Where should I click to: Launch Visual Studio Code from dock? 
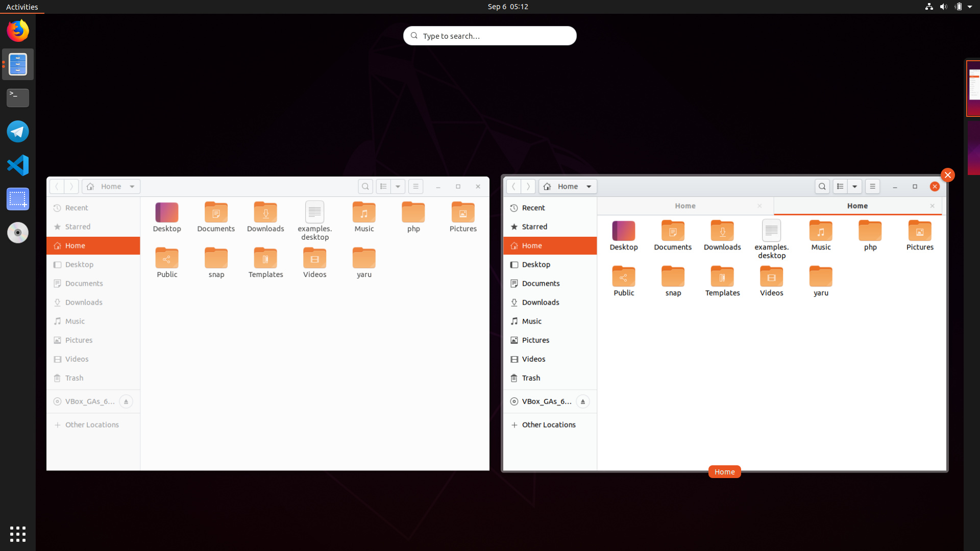pos(18,165)
